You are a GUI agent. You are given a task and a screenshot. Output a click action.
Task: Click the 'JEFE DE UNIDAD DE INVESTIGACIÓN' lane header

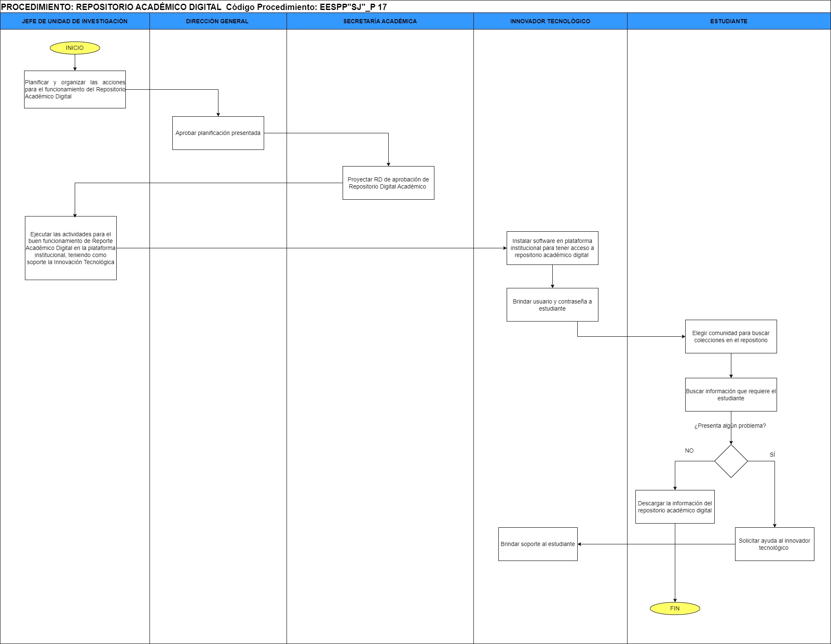[x=75, y=21]
